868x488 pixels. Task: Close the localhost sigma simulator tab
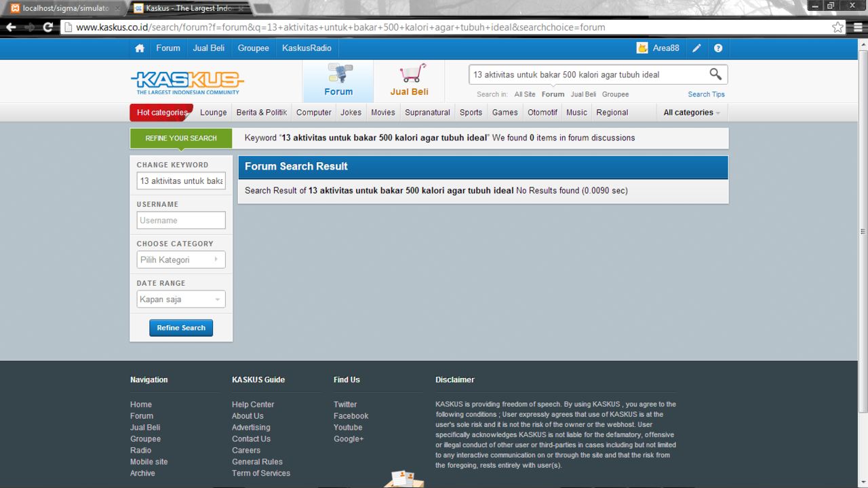[117, 9]
